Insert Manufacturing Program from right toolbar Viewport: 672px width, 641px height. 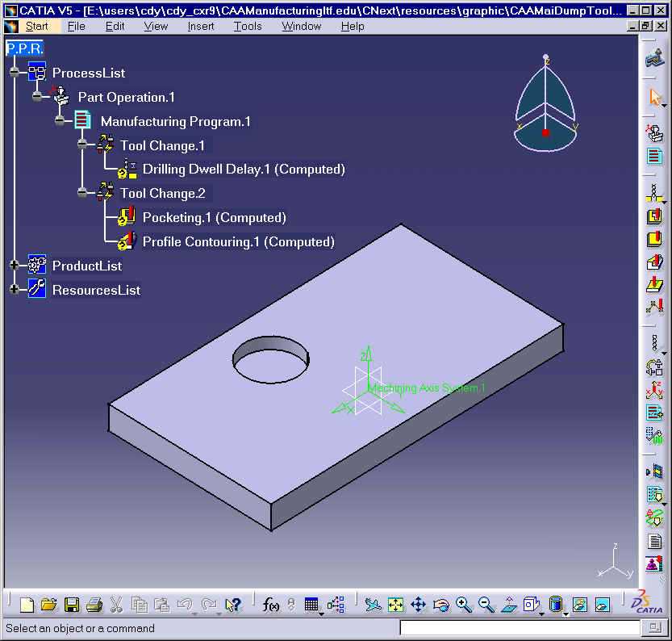[x=654, y=156]
